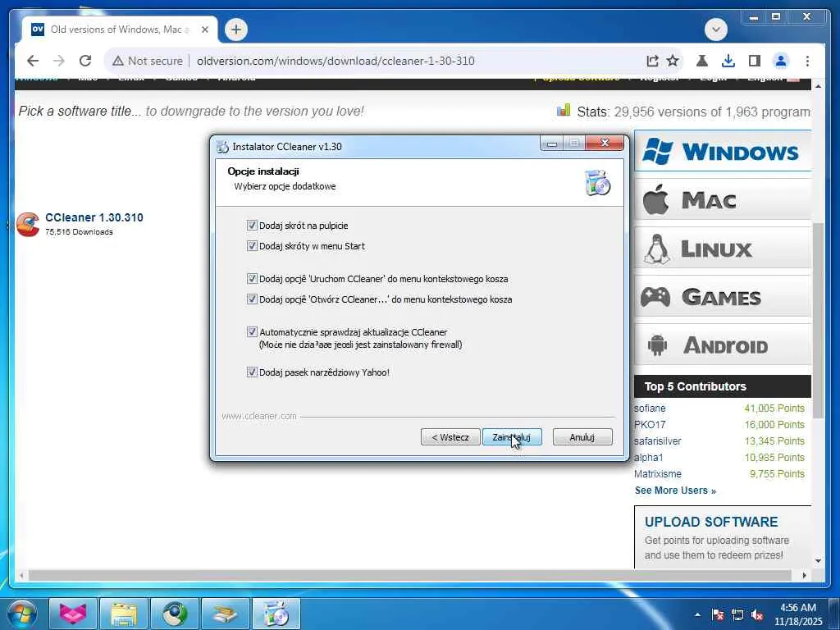Screen dimensions: 840x630
Task: Show hidden tray icons arrow
Action: coord(697,614)
